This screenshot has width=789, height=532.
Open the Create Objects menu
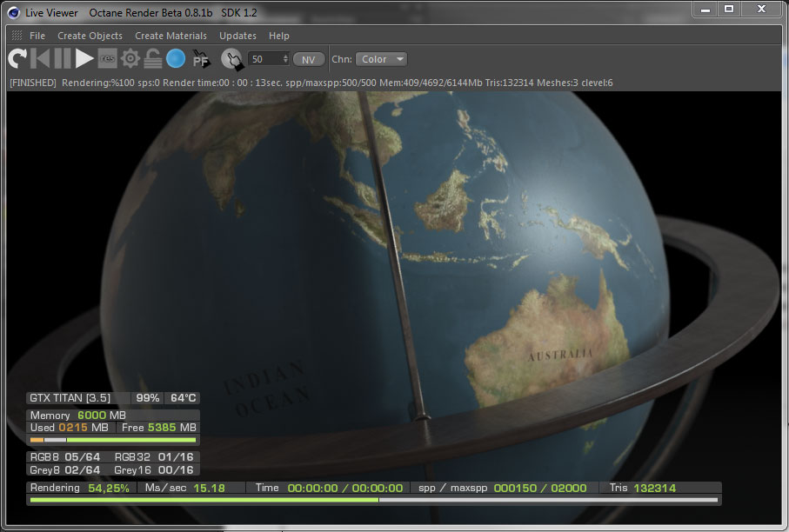(90, 36)
